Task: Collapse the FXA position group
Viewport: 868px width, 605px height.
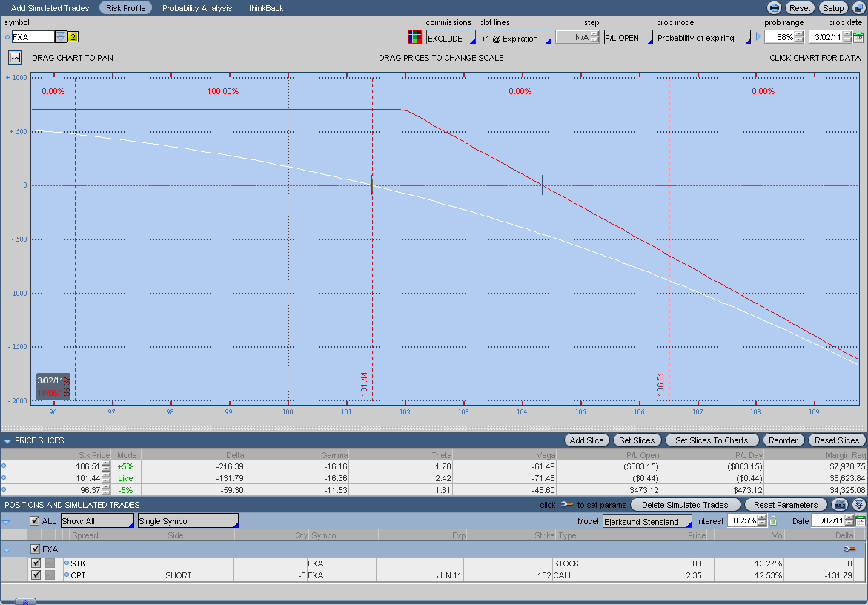Action: pyautogui.click(x=7, y=549)
